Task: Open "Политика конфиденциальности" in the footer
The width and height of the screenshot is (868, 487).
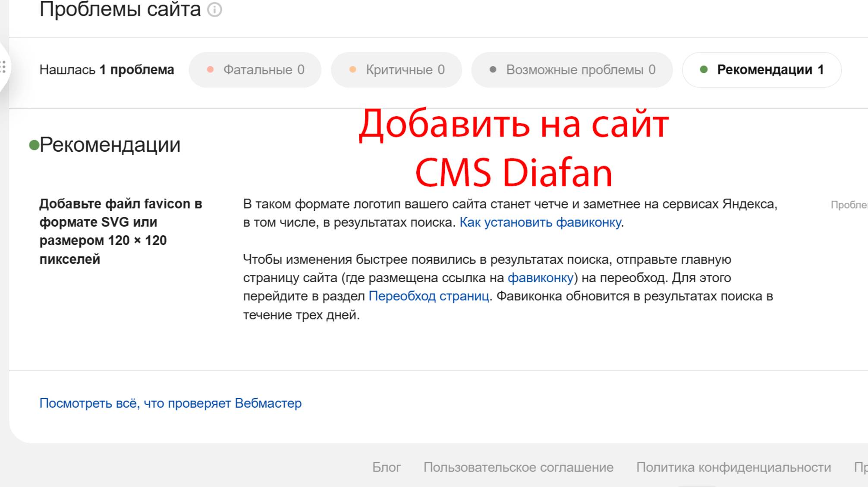Action: tap(733, 466)
